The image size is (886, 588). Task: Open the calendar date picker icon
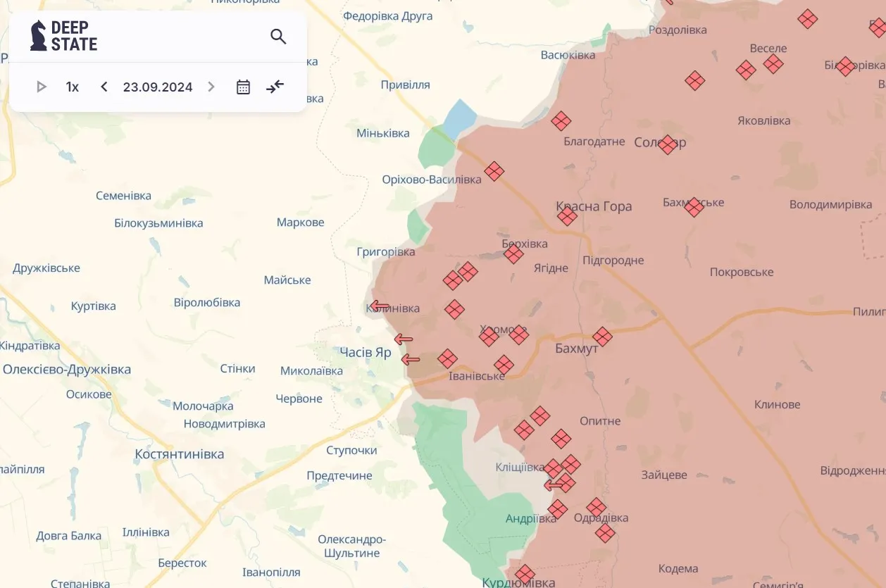[242, 86]
